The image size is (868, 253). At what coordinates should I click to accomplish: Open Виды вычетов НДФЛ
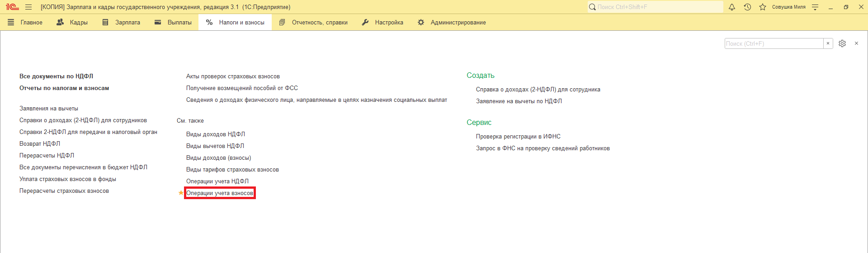pyautogui.click(x=215, y=146)
